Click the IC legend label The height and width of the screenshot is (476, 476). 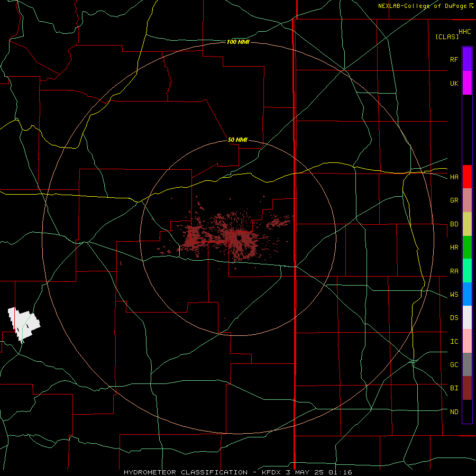point(454,342)
